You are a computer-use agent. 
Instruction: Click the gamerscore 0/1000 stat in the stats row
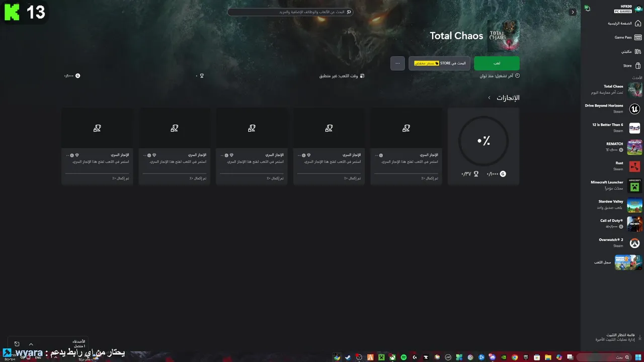tap(72, 76)
